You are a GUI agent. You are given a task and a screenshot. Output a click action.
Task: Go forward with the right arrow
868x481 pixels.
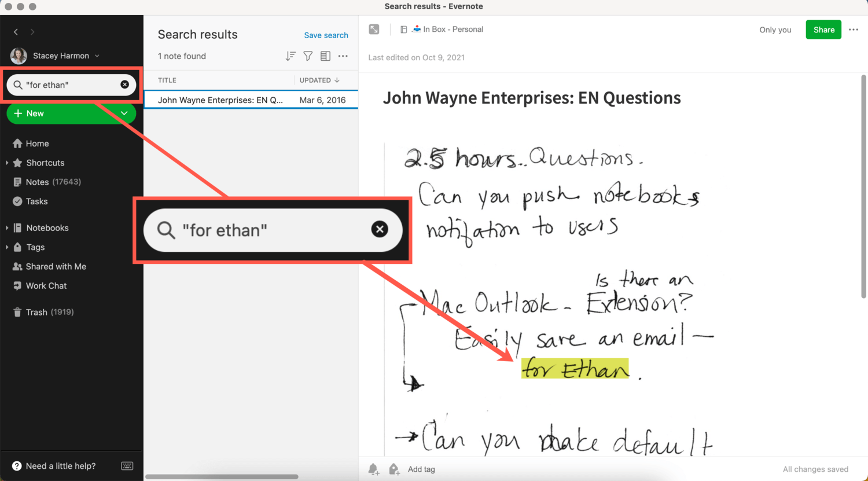(x=32, y=32)
